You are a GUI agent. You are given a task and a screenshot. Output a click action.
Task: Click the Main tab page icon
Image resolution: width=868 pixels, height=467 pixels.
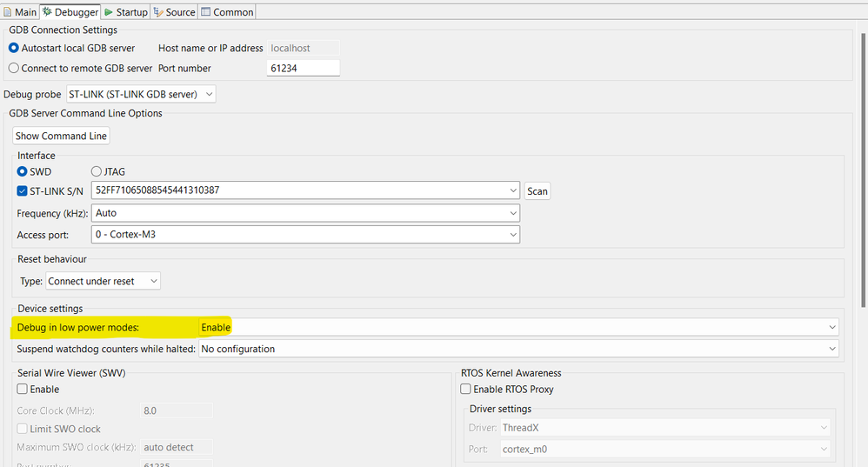point(8,12)
